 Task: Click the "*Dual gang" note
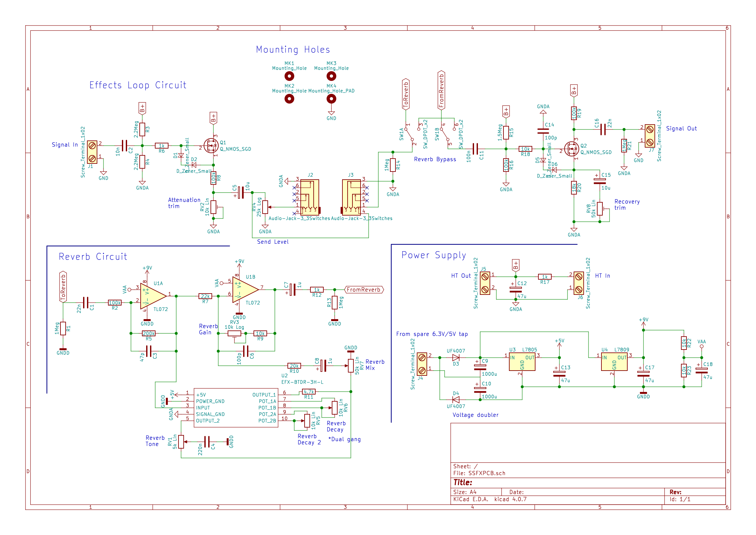(344, 440)
